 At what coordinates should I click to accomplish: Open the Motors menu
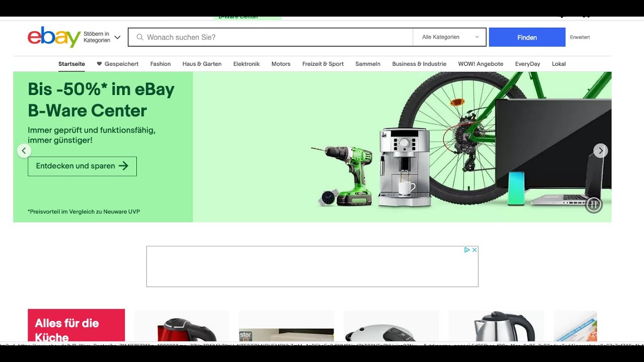281,64
